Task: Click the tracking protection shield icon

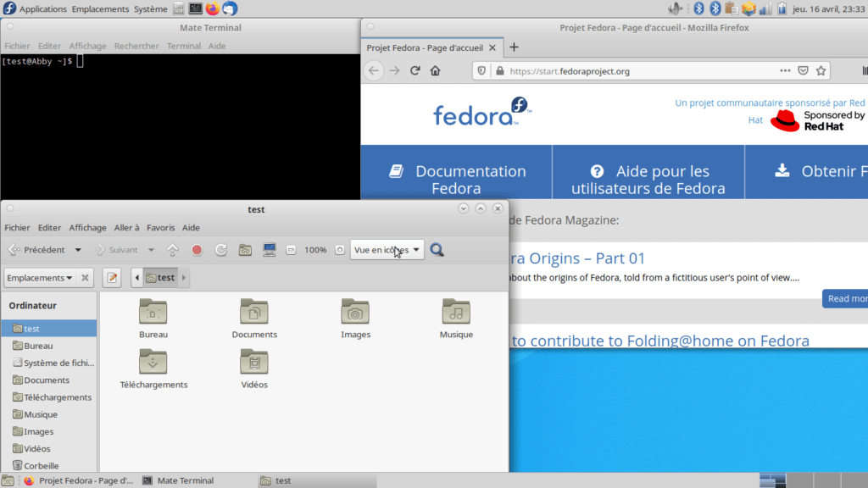Action: coord(481,71)
